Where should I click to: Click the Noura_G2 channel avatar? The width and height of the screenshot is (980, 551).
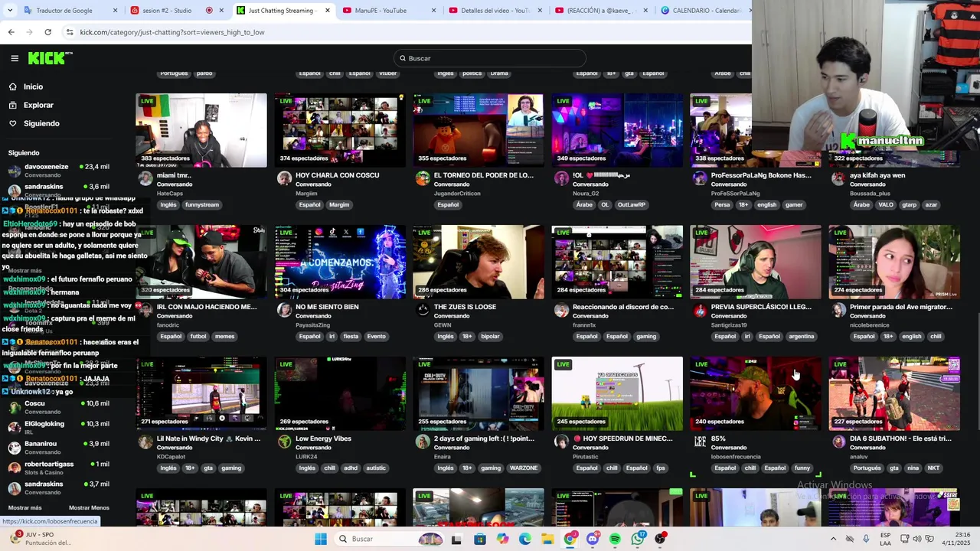coord(561,178)
